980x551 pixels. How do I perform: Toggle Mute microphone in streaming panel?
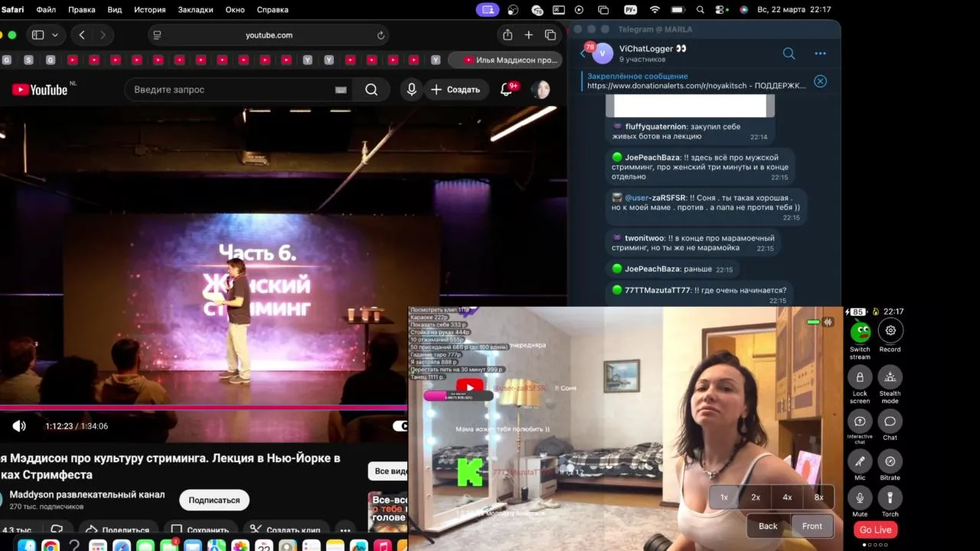[860, 497]
